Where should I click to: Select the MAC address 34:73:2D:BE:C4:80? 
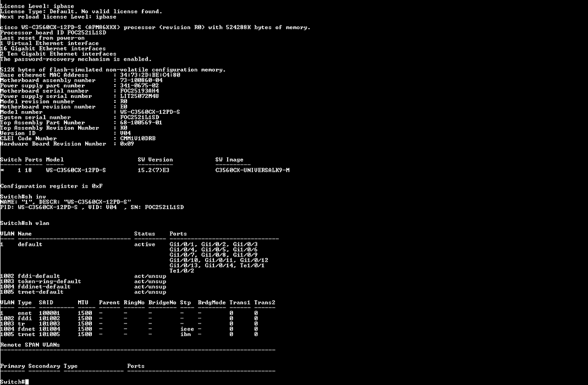150,75
